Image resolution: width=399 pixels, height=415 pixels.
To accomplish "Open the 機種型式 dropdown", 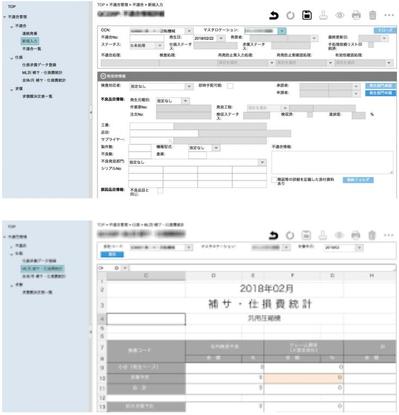I will tap(216, 148).
